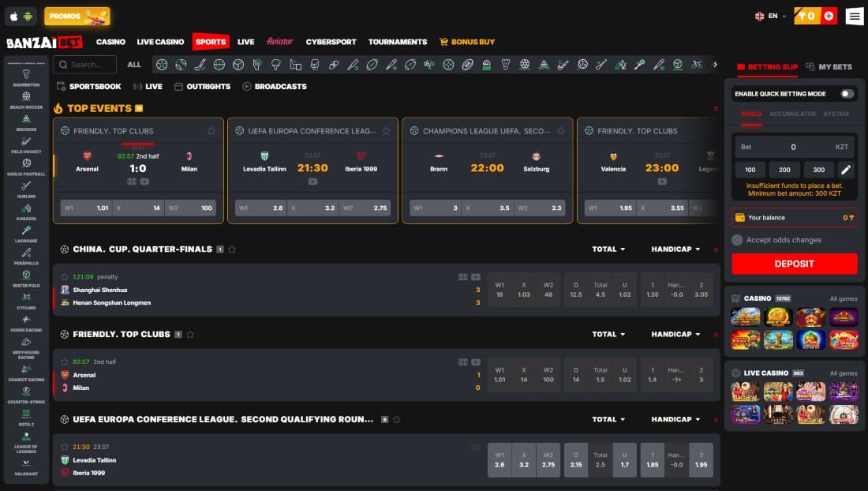Image resolution: width=868 pixels, height=491 pixels.
Task: Select Lacrosse in the left sidebar
Action: tap(26, 234)
